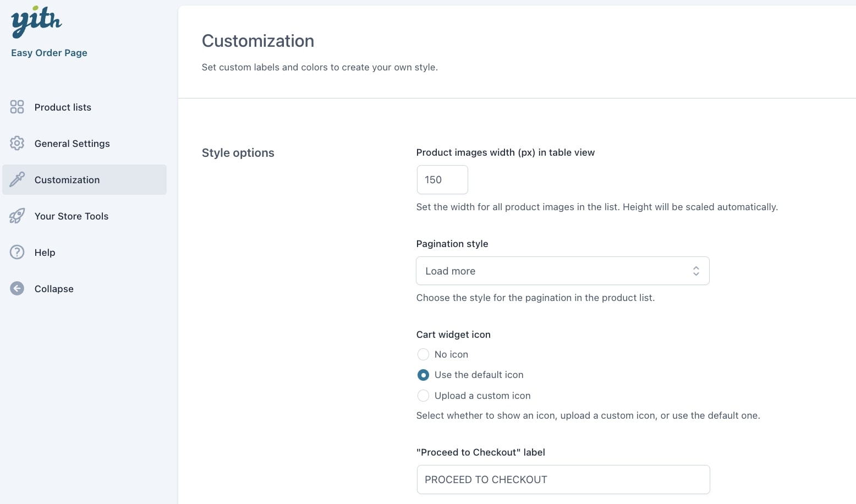The height and width of the screenshot is (504, 856).
Task: Click the YITH logo
Action: [x=36, y=21]
